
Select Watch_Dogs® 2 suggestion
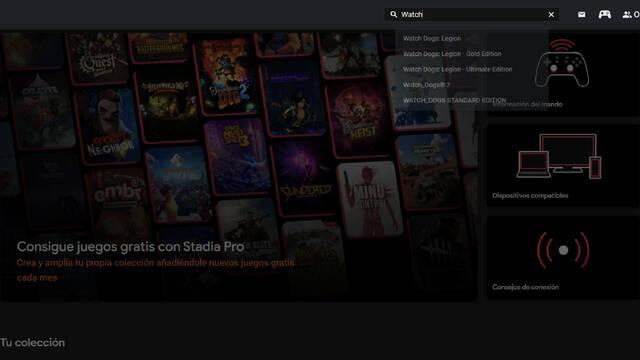click(x=426, y=85)
